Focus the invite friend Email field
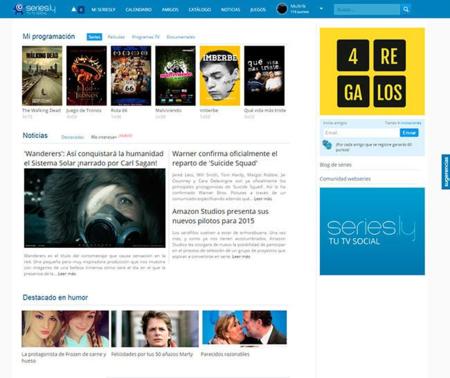 (x=361, y=133)
